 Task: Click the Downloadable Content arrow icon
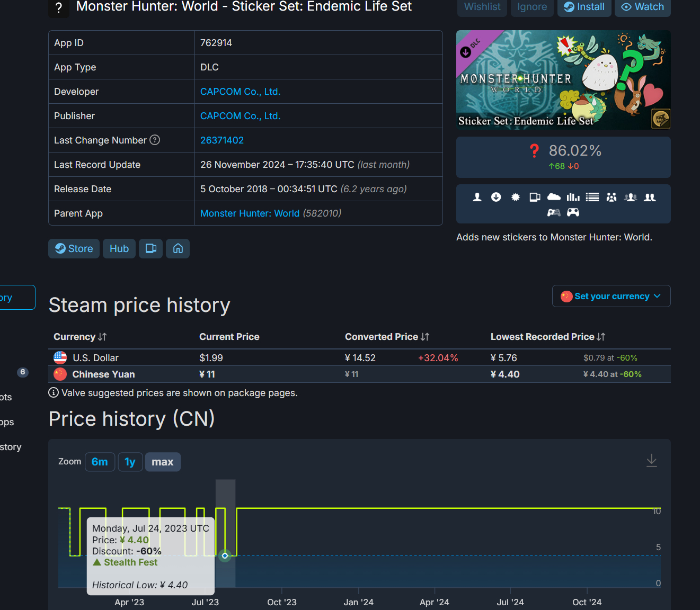[x=496, y=198]
